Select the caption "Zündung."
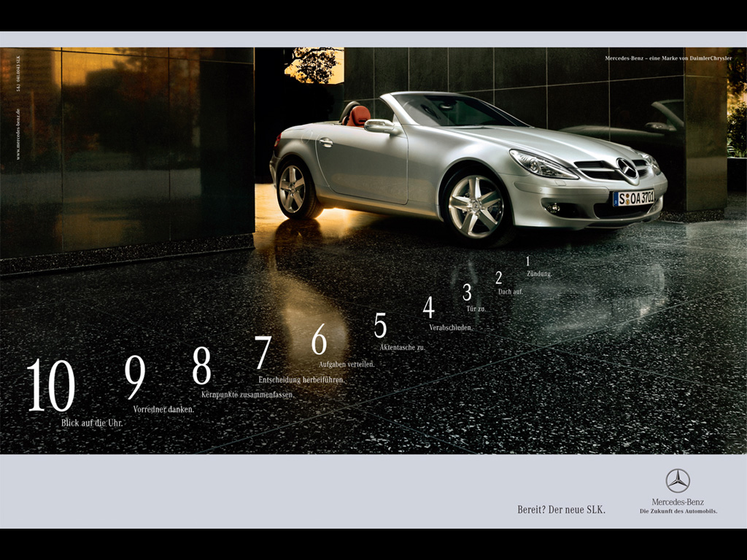Image resolution: width=747 pixels, height=560 pixels. tap(539, 274)
